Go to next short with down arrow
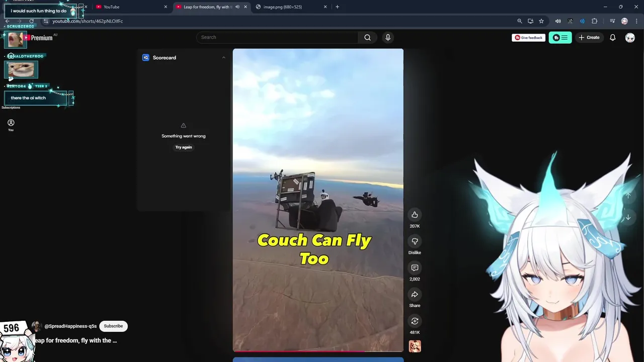 tap(628, 217)
